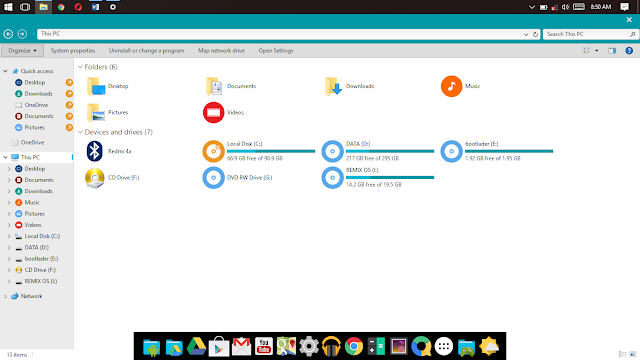Open Chrome from the bottom dock

pyautogui.click(x=354, y=346)
